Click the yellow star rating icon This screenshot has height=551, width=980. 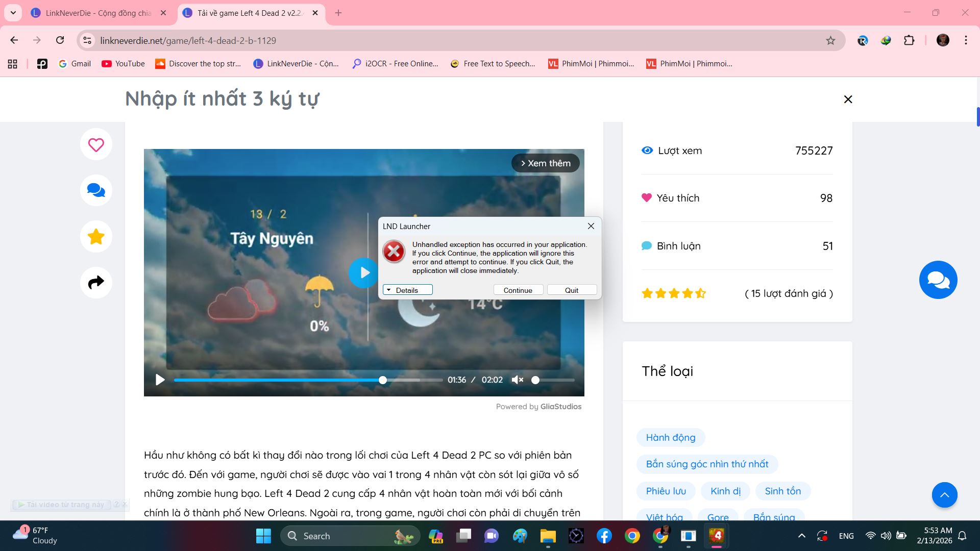click(x=96, y=237)
